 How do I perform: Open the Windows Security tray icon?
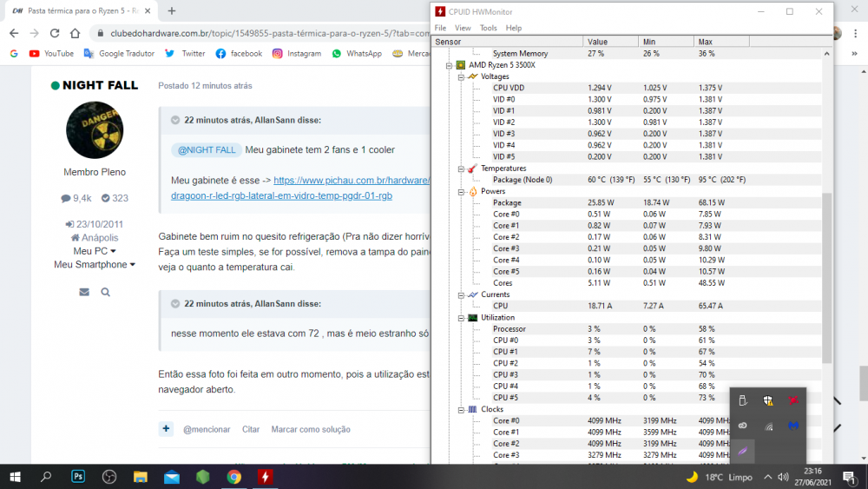(767, 400)
